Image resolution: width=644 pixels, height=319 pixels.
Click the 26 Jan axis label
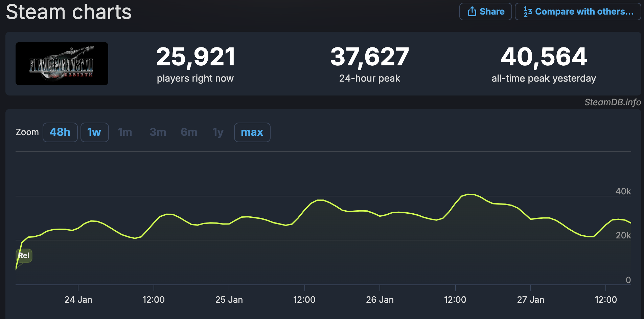tap(380, 300)
